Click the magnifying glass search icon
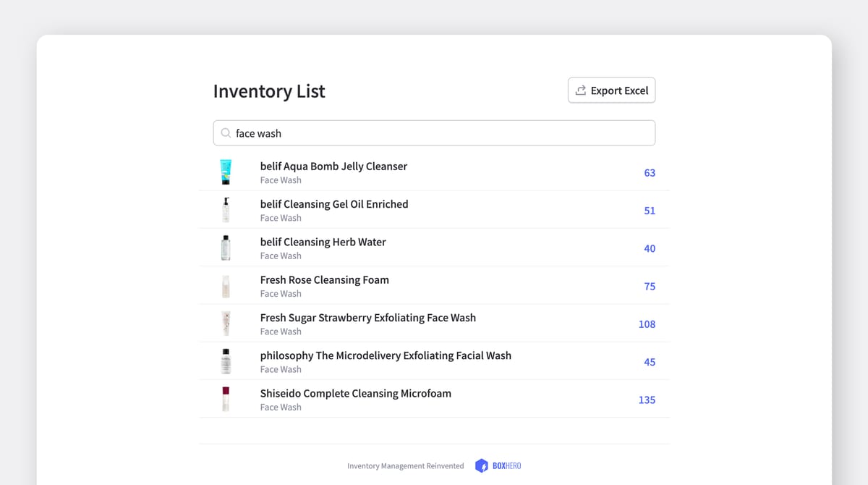 point(227,133)
